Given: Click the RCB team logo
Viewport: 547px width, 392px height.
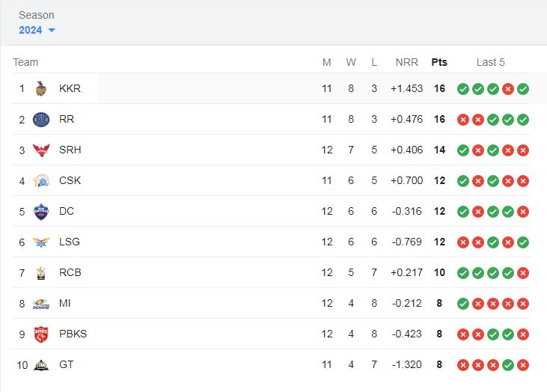Looking at the screenshot, I should coord(41,273).
